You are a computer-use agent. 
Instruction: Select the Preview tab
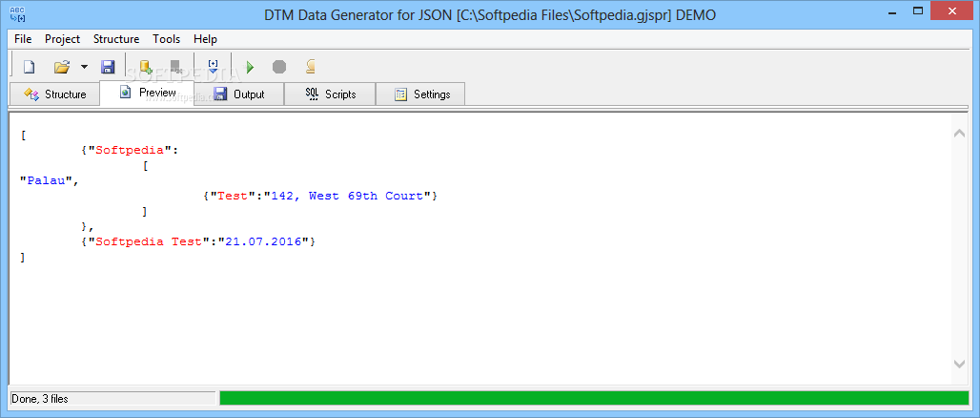pyautogui.click(x=147, y=93)
